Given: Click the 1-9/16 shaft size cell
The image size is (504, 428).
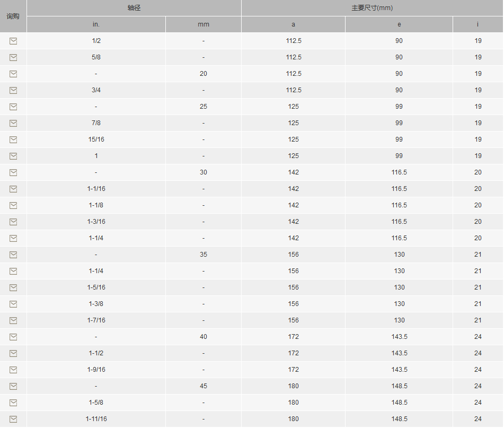Looking at the screenshot, I should click(x=96, y=370).
